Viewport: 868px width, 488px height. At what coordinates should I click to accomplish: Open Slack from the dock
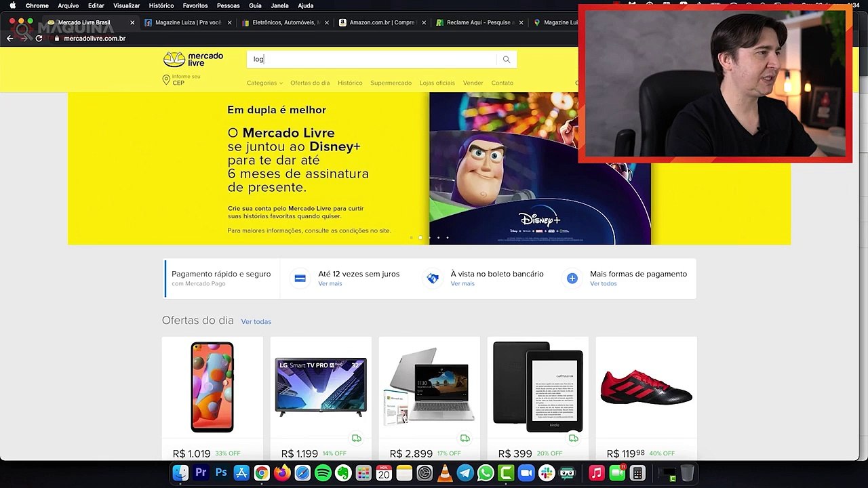(547, 473)
